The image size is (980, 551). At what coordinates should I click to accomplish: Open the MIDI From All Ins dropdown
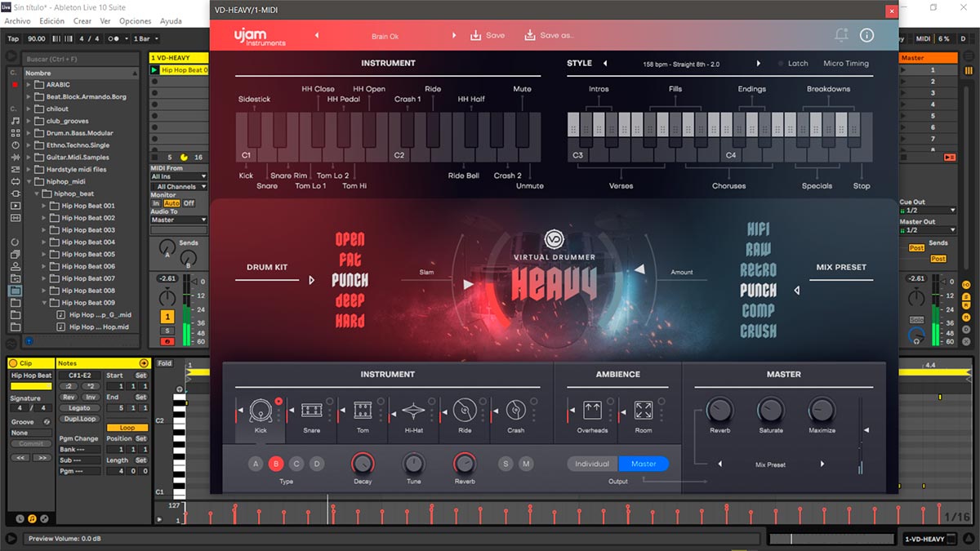(x=178, y=176)
